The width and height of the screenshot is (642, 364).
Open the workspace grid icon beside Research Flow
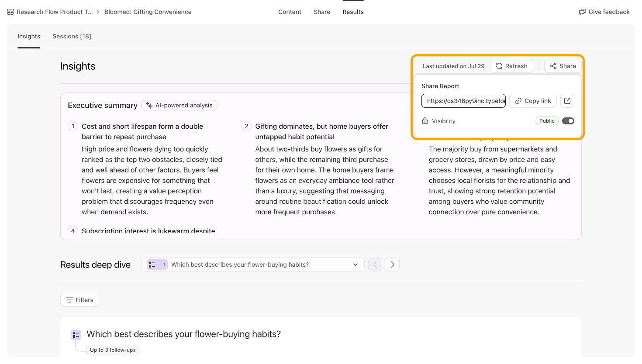(10, 12)
